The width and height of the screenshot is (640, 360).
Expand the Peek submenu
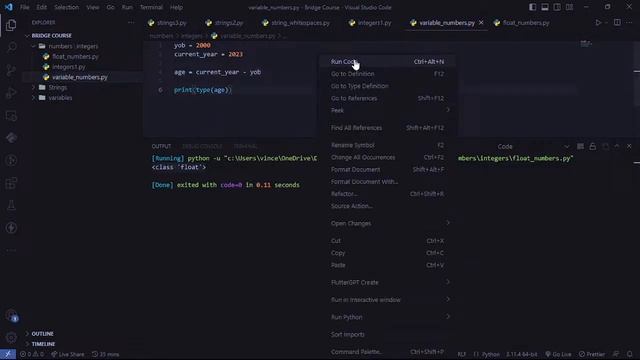(387, 110)
